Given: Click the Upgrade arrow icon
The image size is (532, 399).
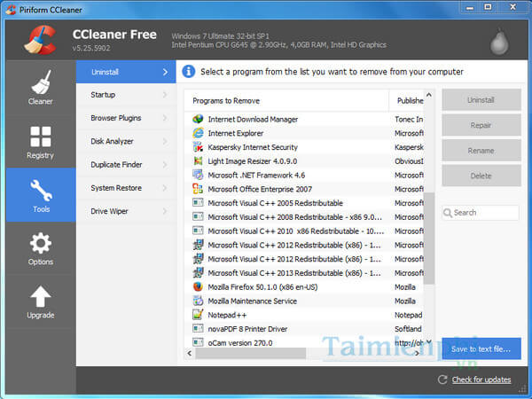Looking at the screenshot, I should pos(41,296).
